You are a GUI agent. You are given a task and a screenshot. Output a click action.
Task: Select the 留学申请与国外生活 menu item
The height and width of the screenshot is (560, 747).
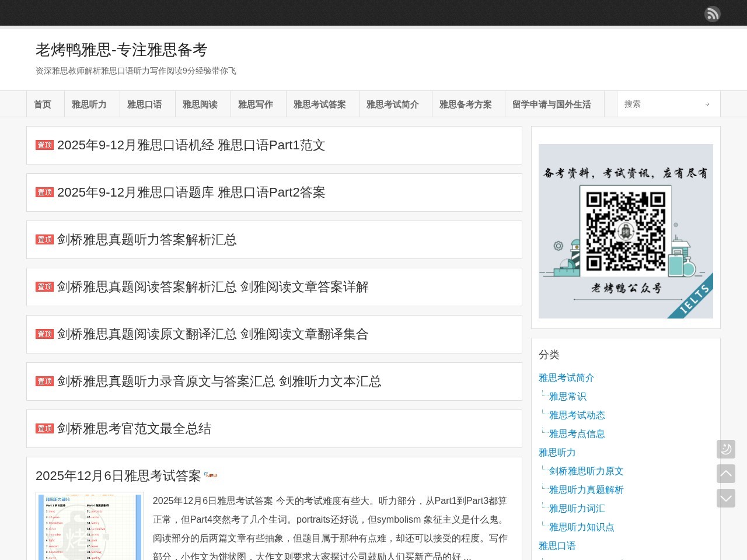[x=551, y=104]
